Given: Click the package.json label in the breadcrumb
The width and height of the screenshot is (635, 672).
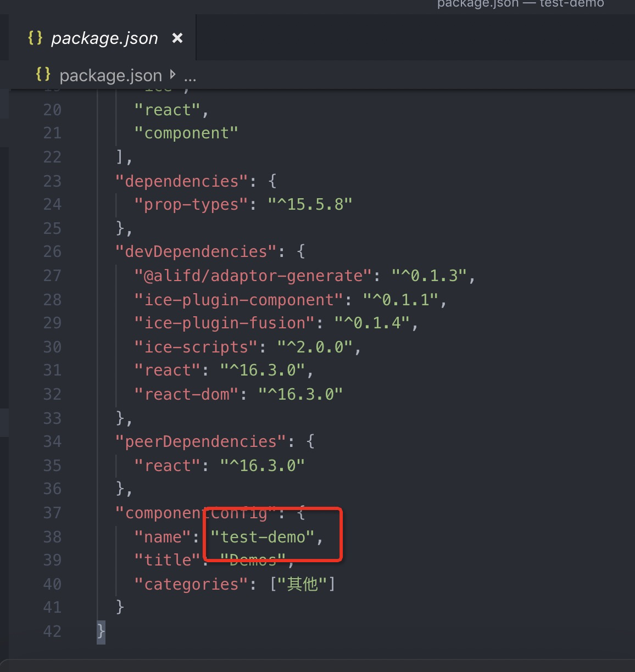Looking at the screenshot, I should point(110,75).
